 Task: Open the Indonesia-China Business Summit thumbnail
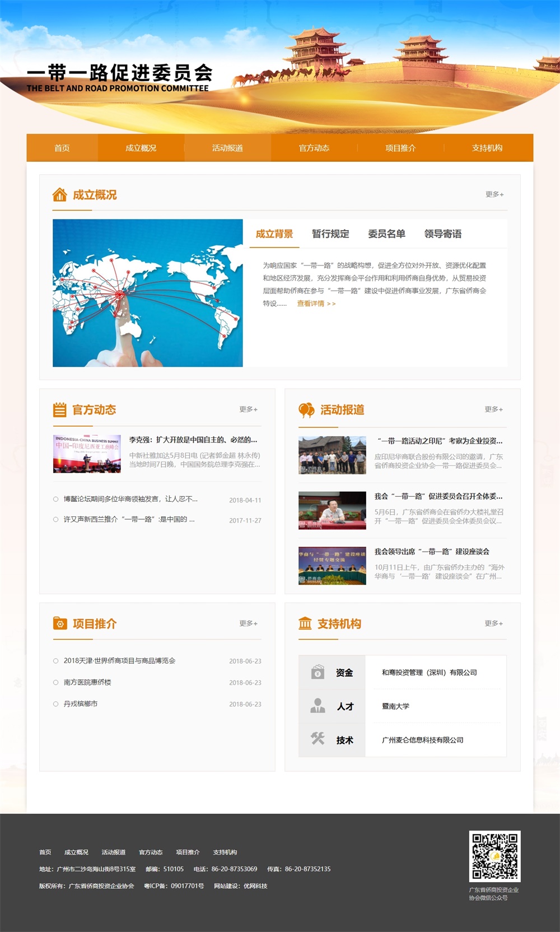[87, 454]
